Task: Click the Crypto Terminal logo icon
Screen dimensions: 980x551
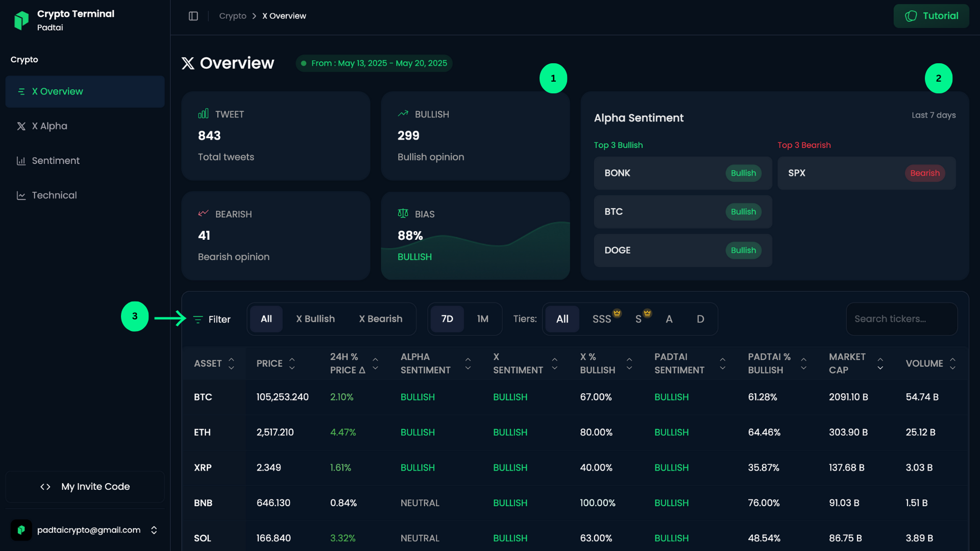Action: 21,20
